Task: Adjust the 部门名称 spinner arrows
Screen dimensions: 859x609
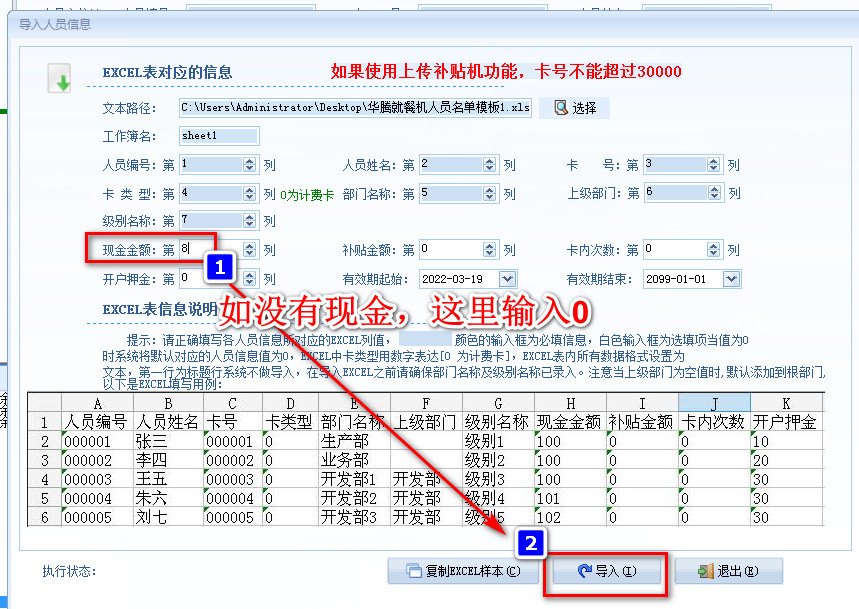Action: click(x=490, y=193)
